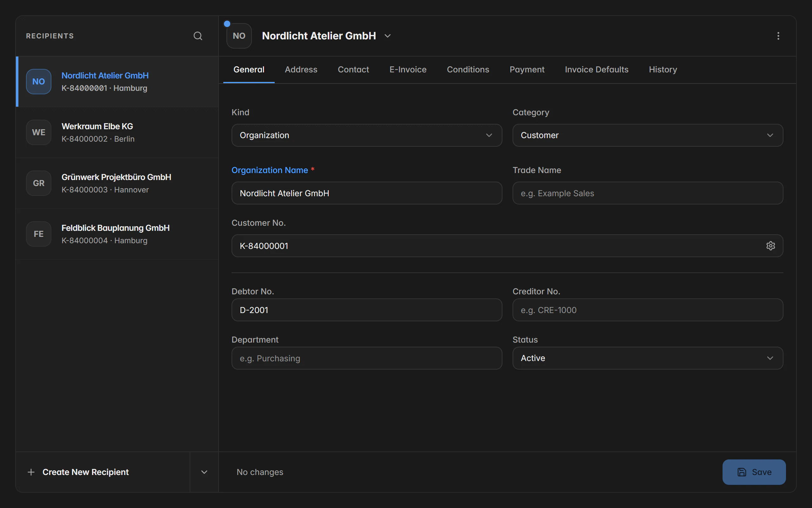
Task: Go to the Conditions tab
Action: (468, 70)
